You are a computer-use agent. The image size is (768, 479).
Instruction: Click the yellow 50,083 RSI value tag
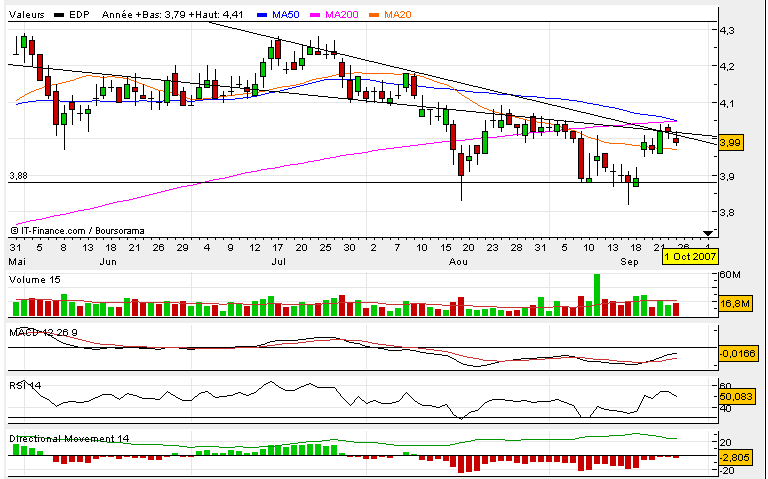click(x=736, y=396)
